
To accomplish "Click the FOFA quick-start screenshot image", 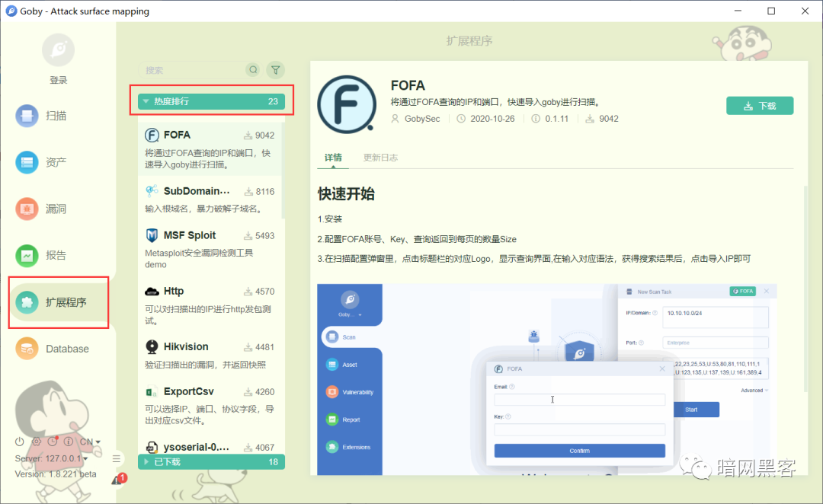I will point(547,380).
